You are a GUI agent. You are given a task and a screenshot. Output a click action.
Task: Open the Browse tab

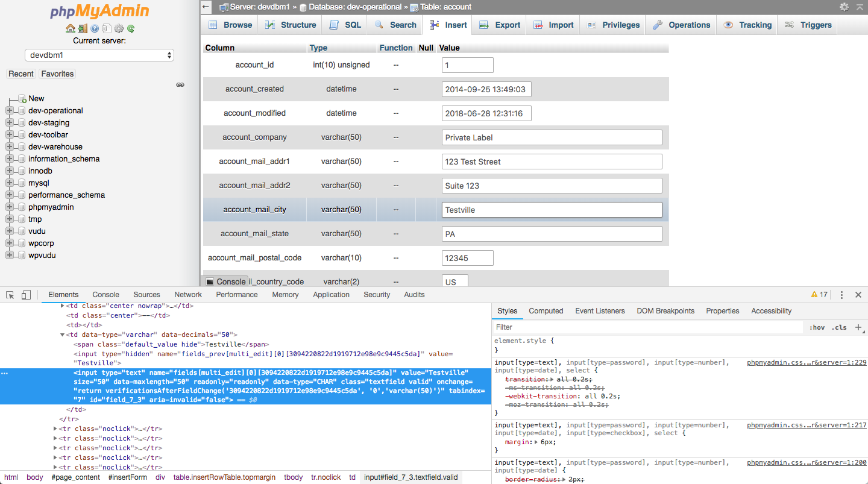(230, 25)
